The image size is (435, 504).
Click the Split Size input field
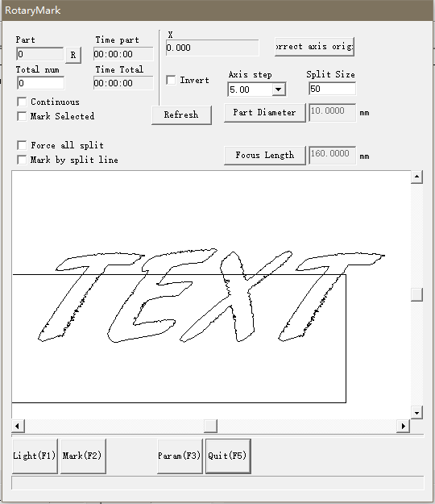(332, 89)
